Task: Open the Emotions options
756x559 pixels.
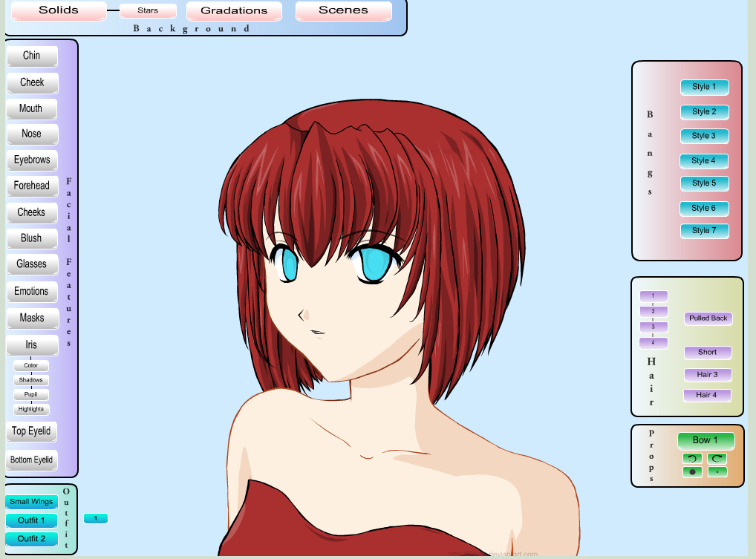Action: (x=32, y=292)
